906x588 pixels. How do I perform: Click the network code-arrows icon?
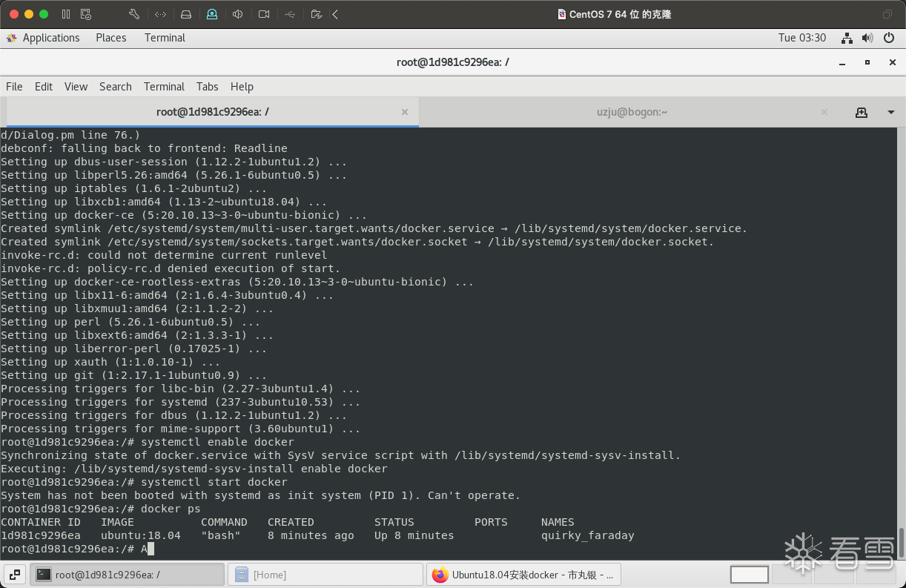[x=160, y=14]
